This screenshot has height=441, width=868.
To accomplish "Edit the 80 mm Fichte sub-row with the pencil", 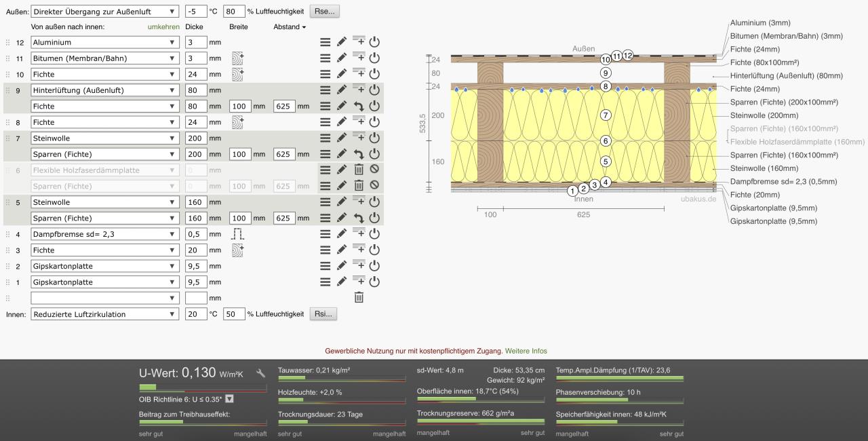I will (x=342, y=107).
